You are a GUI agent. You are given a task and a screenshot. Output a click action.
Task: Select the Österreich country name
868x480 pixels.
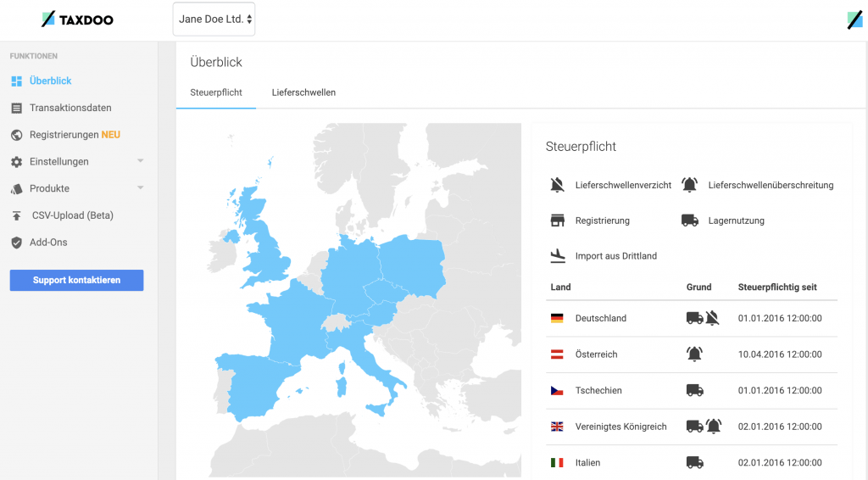coord(596,354)
